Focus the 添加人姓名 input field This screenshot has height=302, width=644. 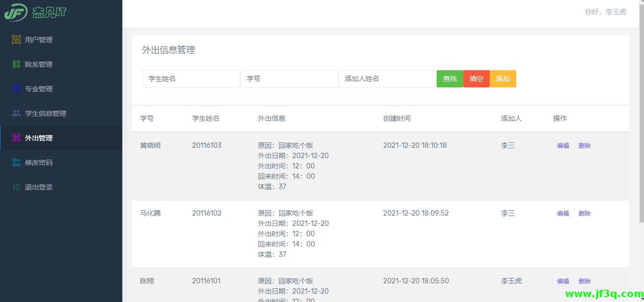click(387, 79)
